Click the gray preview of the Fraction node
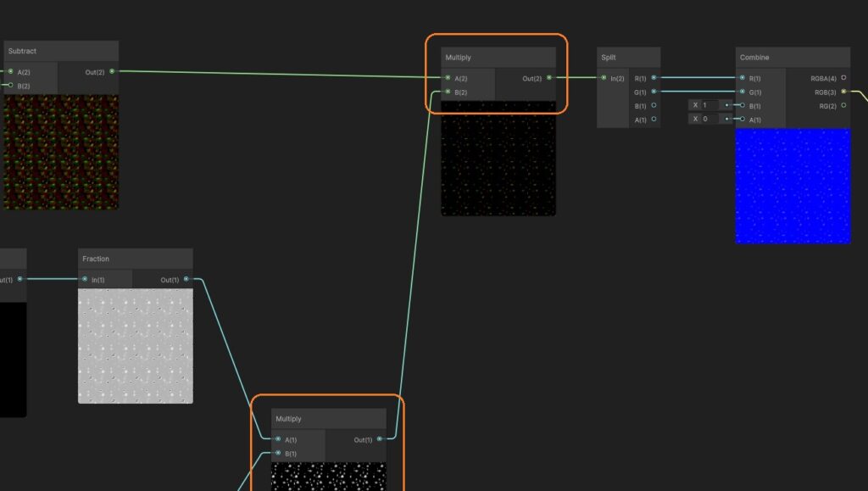 coord(135,345)
